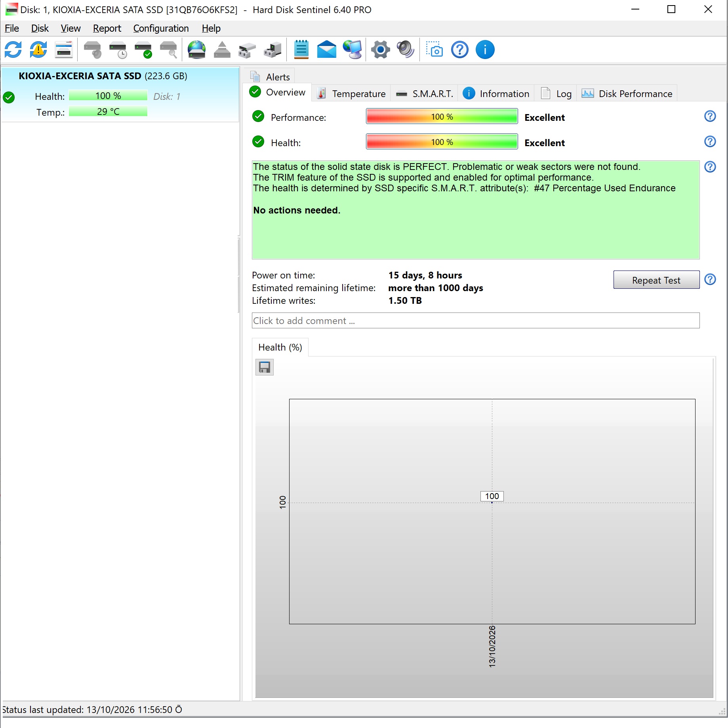Click the disk window icon in toolbar
The image size is (728, 728).
coord(64,50)
